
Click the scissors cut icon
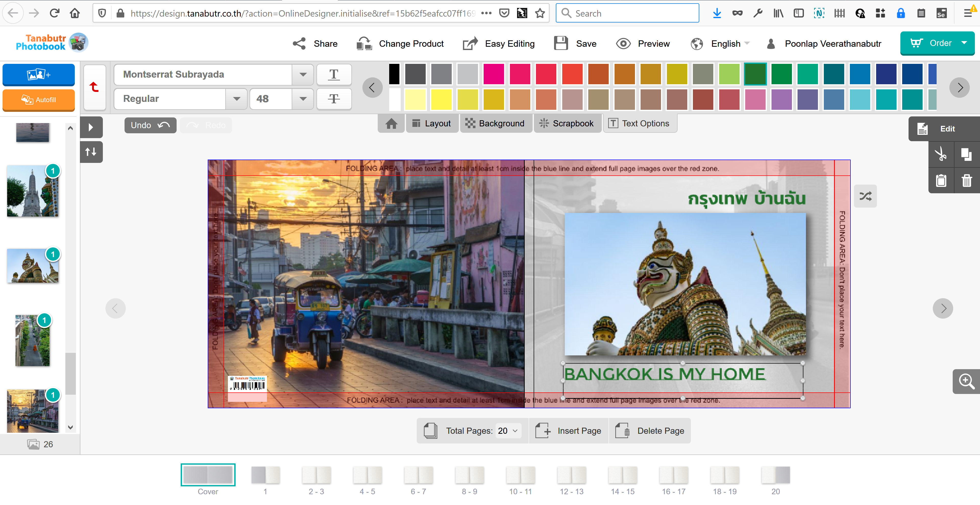click(x=941, y=154)
